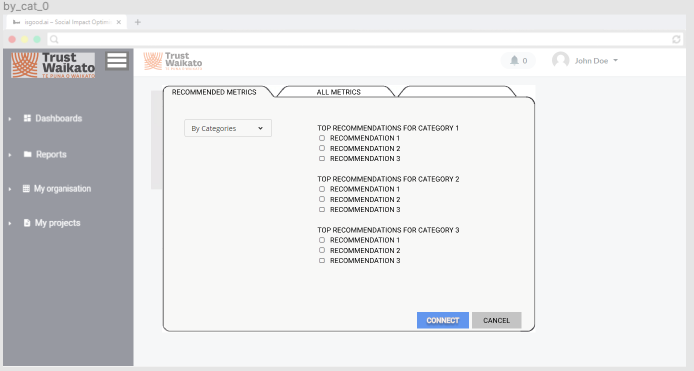694x371 pixels.
Task: Check Recommendation 2 under Category 1
Action: pos(322,148)
